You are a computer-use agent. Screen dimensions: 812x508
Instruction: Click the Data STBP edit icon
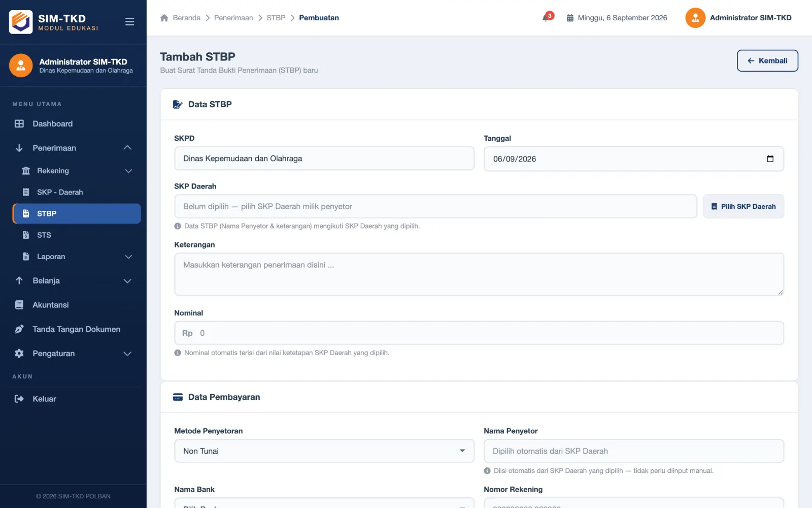(178, 104)
